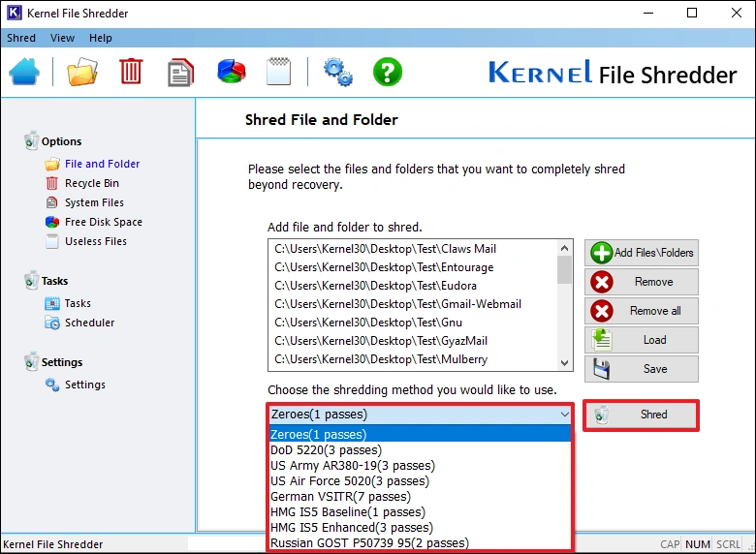The height and width of the screenshot is (554, 756).
Task: Click the system files document toolbar icon
Action: [x=180, y=73]
